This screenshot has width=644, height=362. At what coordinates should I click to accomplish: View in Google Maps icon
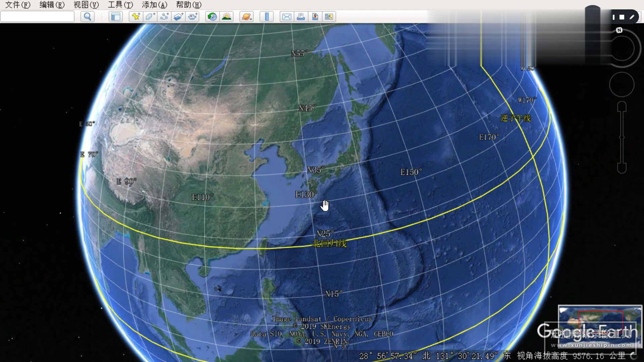(329, 16)
